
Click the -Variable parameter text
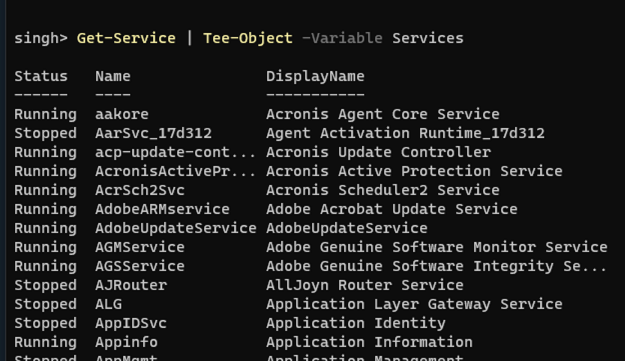(342, 38)
